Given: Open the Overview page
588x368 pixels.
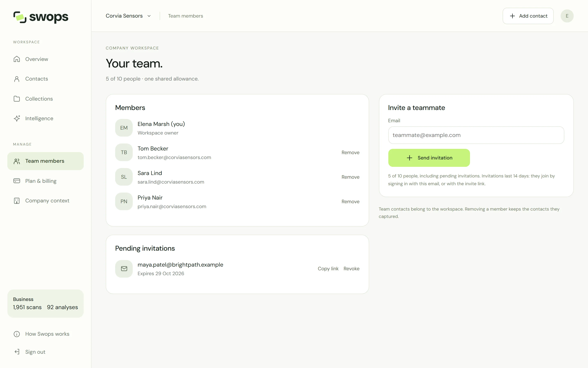Looking at the screenshot, I should pyautogui.click(x=46, y=59).
